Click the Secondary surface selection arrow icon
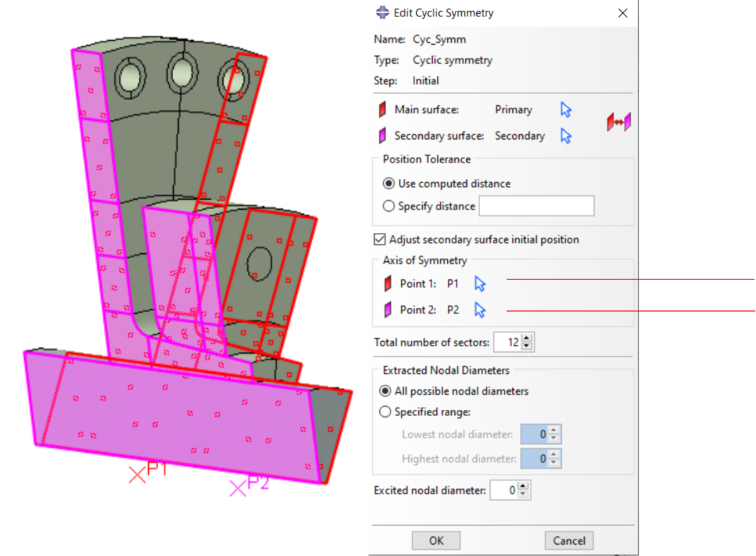 [x=565, y=135]
